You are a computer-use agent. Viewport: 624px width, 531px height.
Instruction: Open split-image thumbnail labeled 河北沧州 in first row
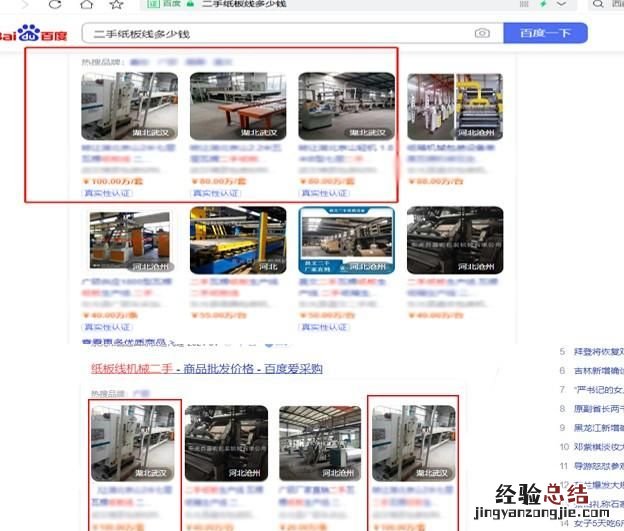pos(455,107)
